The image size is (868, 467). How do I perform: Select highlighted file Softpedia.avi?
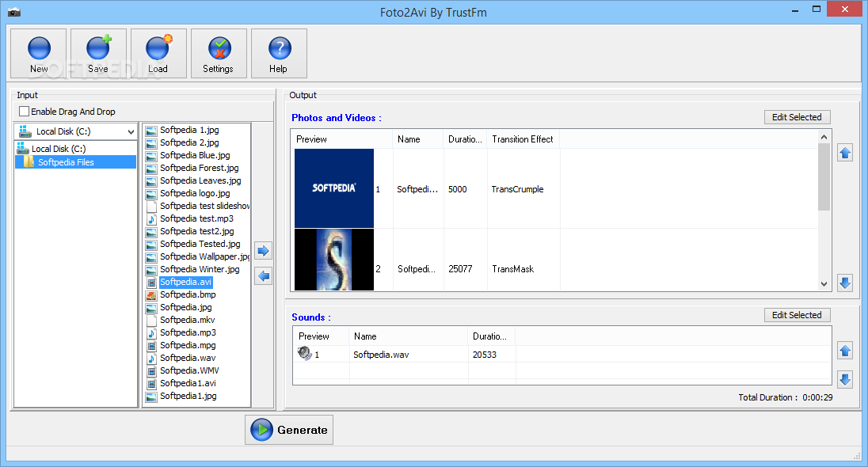pyautogui.click(x=185, y=283)
